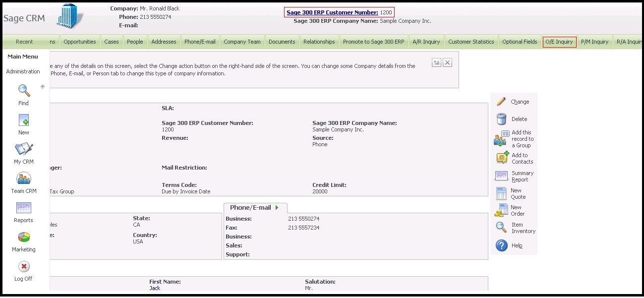The width and height of the screenshot is (644, 298).
Task: Open the Addresses tab
Action: (164, 42)
